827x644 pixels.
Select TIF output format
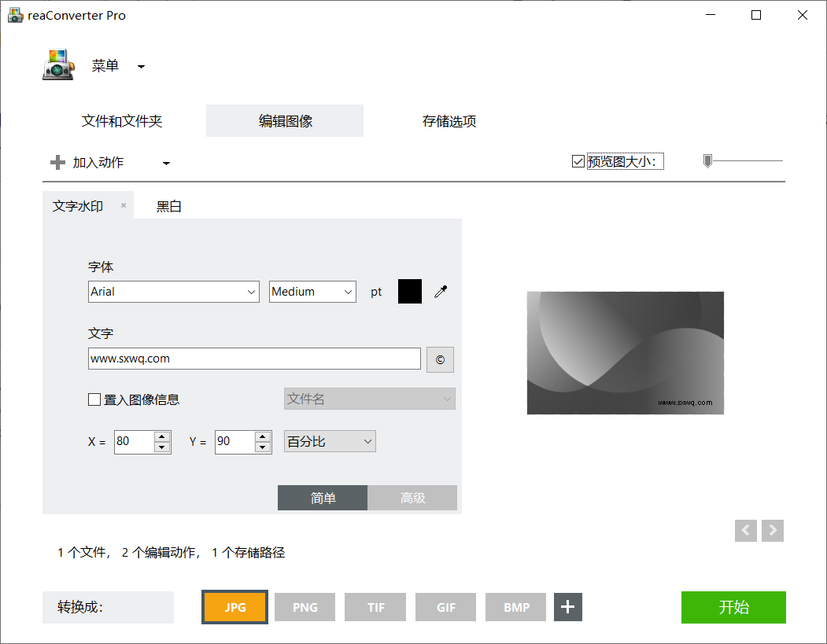click(x=375, y=607)
